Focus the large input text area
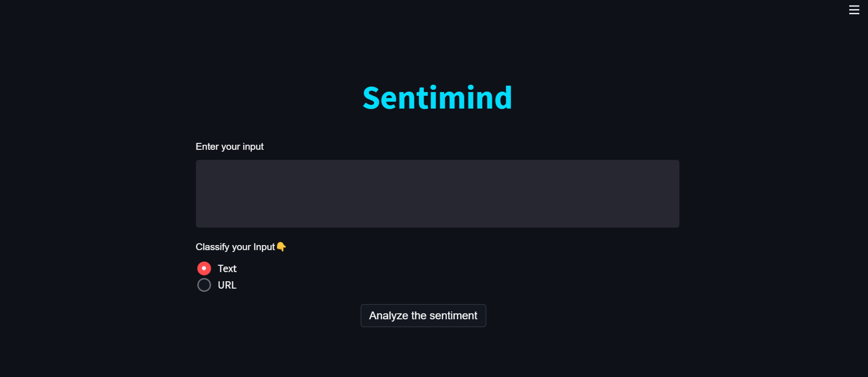868x377 pixels. [437, 194]
